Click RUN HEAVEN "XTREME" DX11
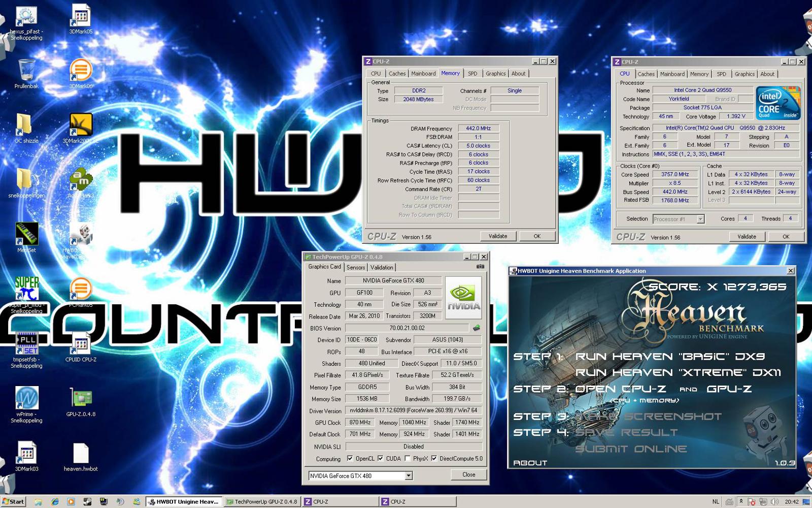812x508 pixels. click(x=678, y=373)
